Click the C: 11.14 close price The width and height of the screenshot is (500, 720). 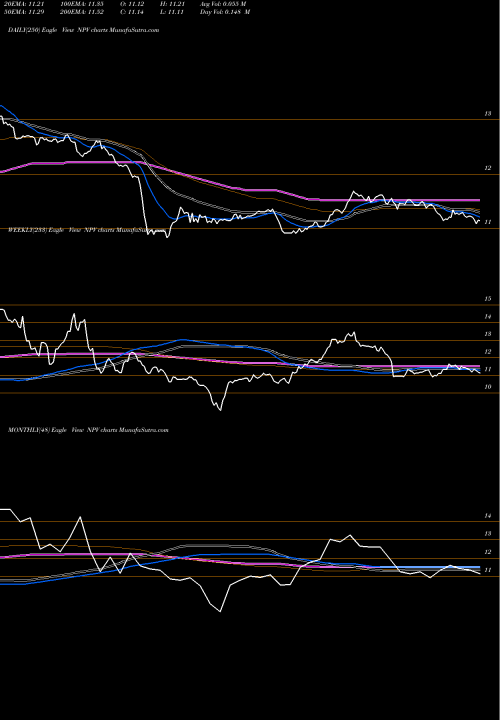tap(132, 12)
